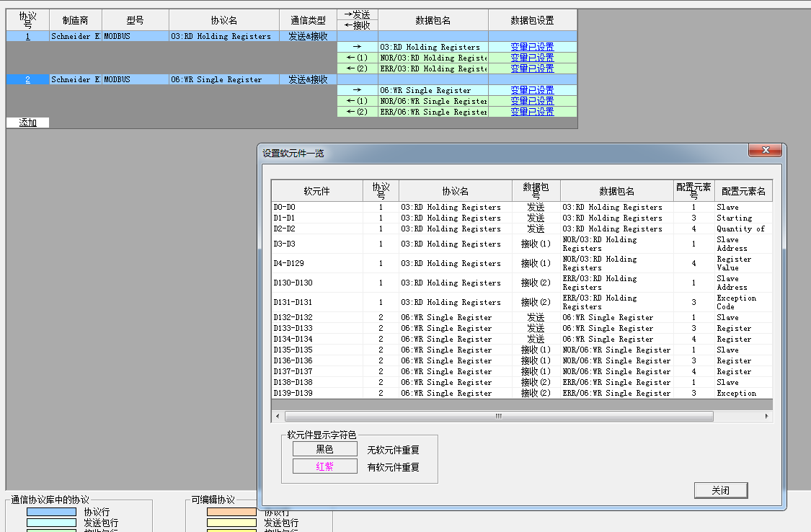Image resolution: width=811 pixels, height=532 pixels.
Task: Click the horizontal scrollbar right arrow
Action: 766,417
